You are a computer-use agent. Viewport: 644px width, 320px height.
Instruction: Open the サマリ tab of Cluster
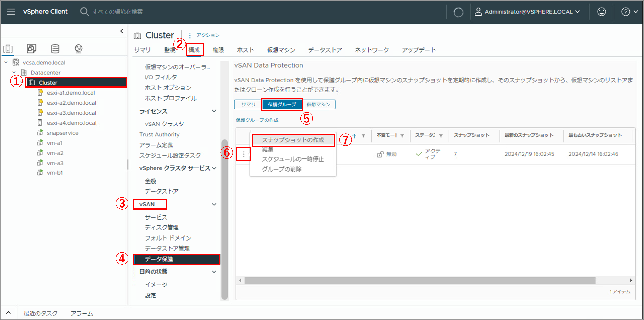142,50
